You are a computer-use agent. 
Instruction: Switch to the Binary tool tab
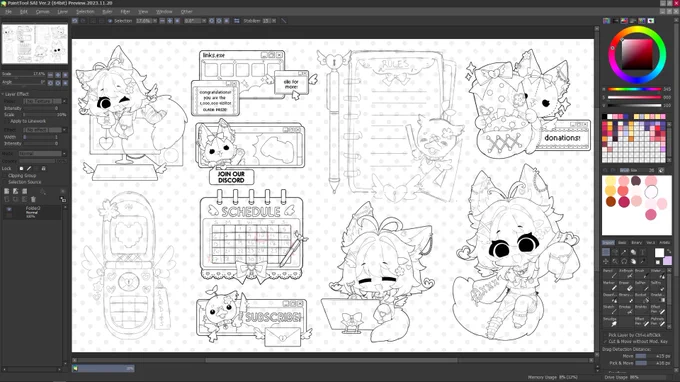pos(636,243)
